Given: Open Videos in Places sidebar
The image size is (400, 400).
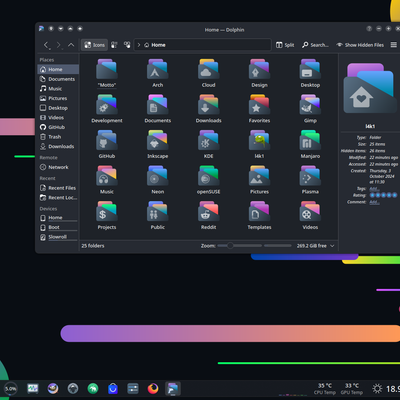Looking at the screenshot, I should pos(58,118).
